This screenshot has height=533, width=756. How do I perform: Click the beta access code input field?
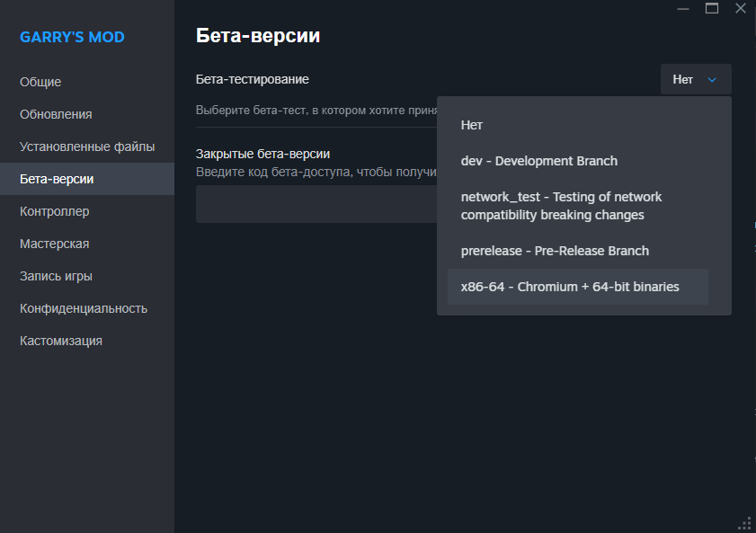[315, 204]
